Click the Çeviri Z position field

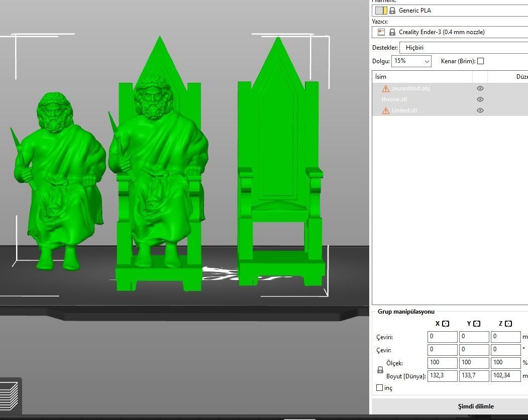(506, 337)
